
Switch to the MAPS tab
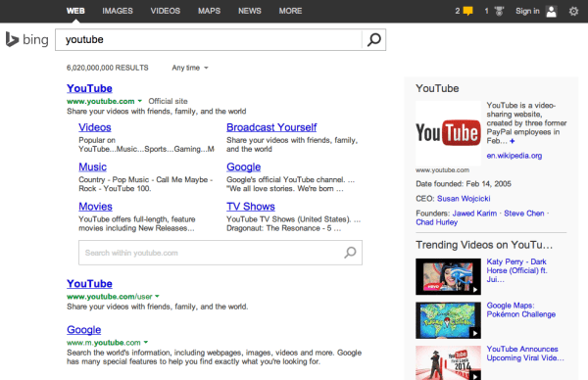click(210, 11)
